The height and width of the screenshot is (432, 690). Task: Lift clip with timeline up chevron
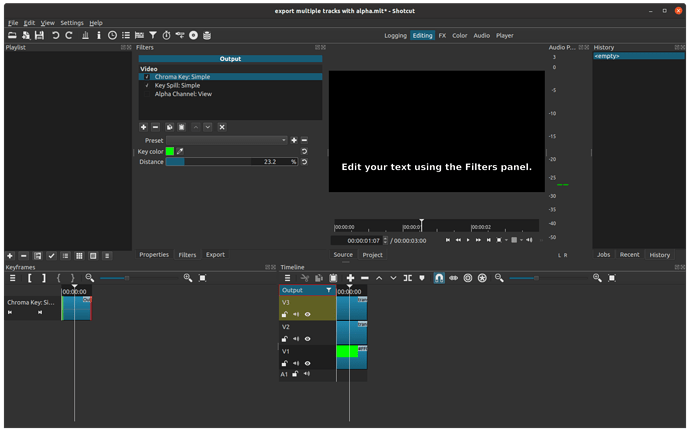379,278
